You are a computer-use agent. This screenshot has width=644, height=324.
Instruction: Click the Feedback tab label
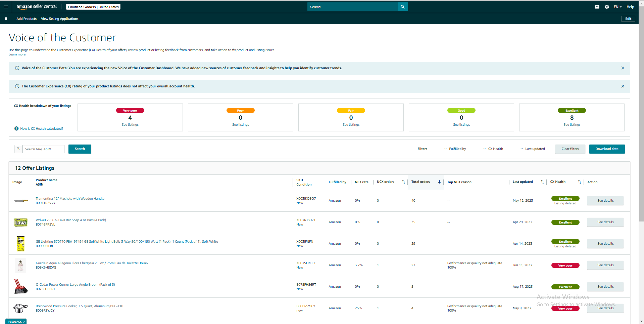click(15, 322)
